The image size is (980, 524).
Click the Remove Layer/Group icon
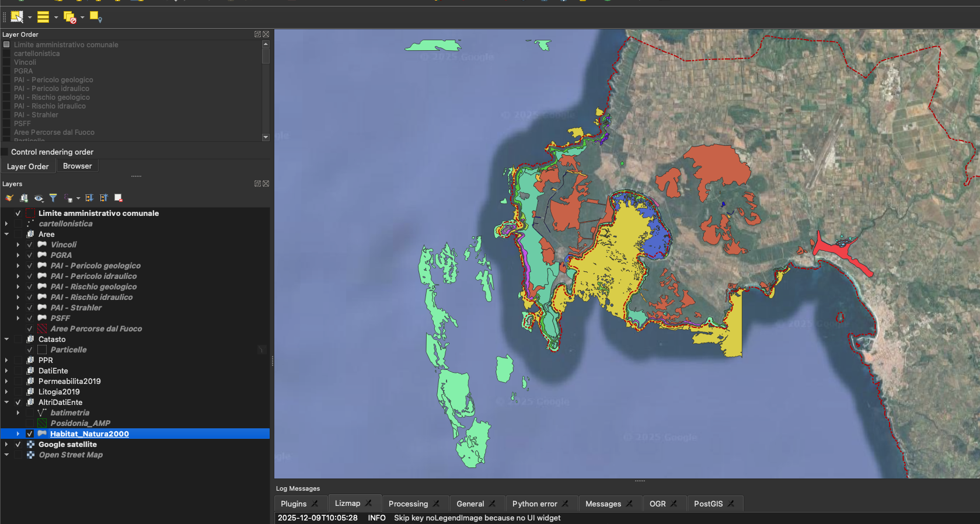(x=118, y=198)
